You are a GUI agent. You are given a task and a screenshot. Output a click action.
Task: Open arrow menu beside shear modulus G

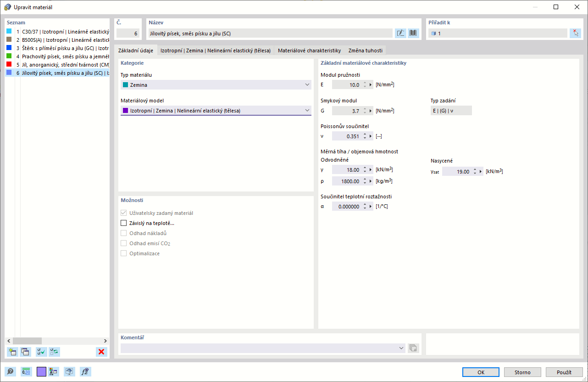coord(371,111)
